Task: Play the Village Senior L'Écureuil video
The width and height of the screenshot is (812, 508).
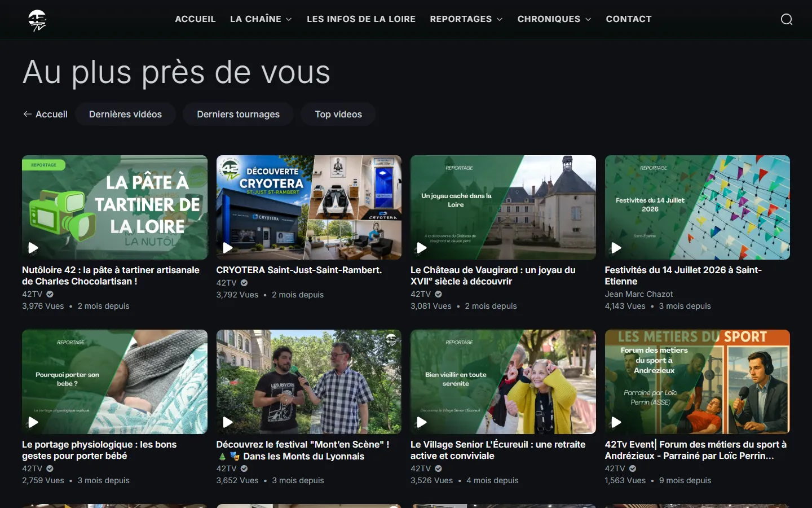Action: [x=422, y=422]
